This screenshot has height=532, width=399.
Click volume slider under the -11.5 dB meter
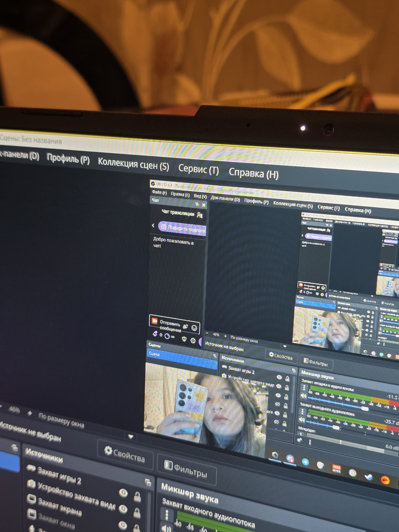pos(365,409)
